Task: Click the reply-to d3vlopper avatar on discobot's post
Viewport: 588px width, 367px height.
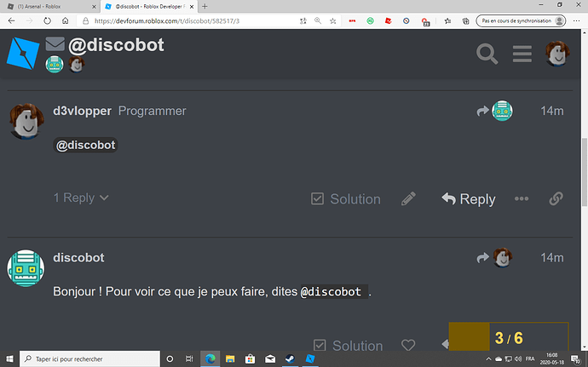Action: click(503, 257)
